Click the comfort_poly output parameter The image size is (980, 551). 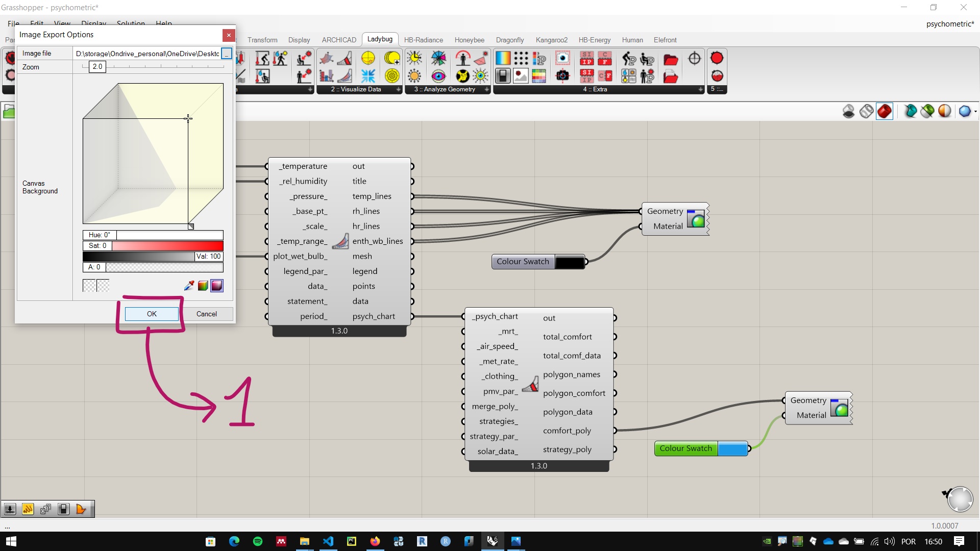[567, 431]
